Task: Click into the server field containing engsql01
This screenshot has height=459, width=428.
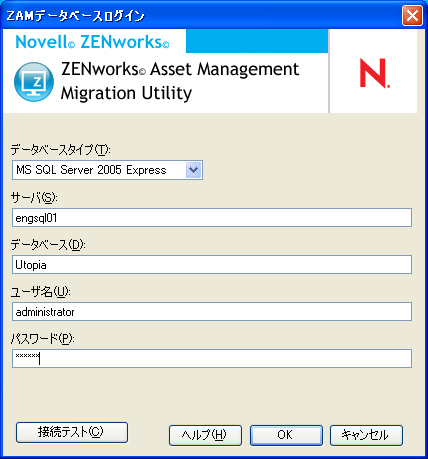Action: tap(212, 218)
